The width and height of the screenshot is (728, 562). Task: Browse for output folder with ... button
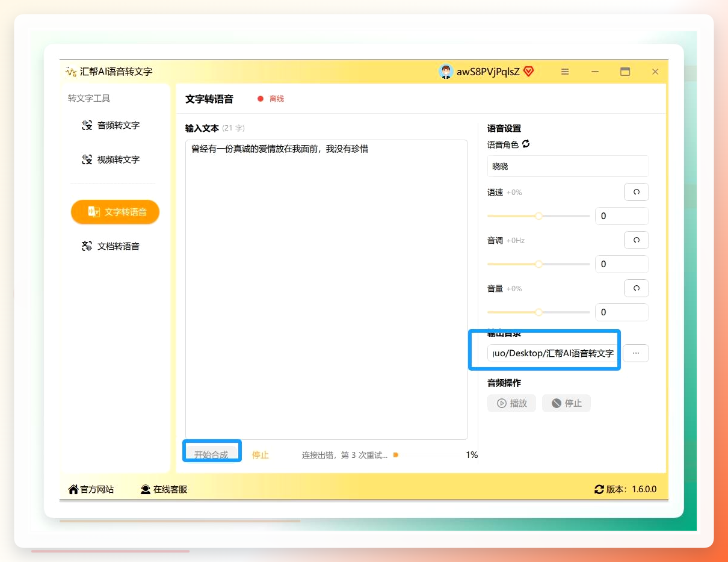636,353
